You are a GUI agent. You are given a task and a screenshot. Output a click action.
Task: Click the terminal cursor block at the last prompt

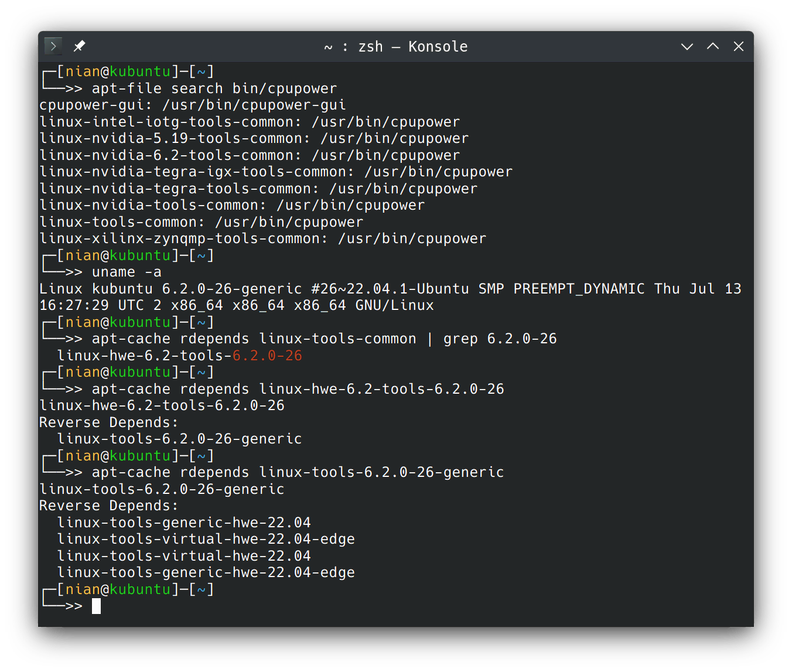[96, 606]
